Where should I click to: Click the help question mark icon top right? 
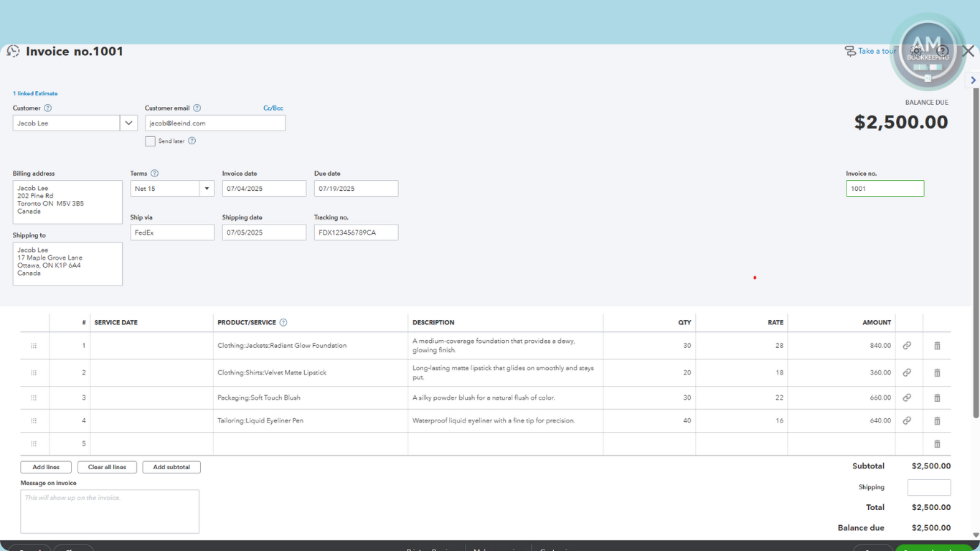coord(943,51)
